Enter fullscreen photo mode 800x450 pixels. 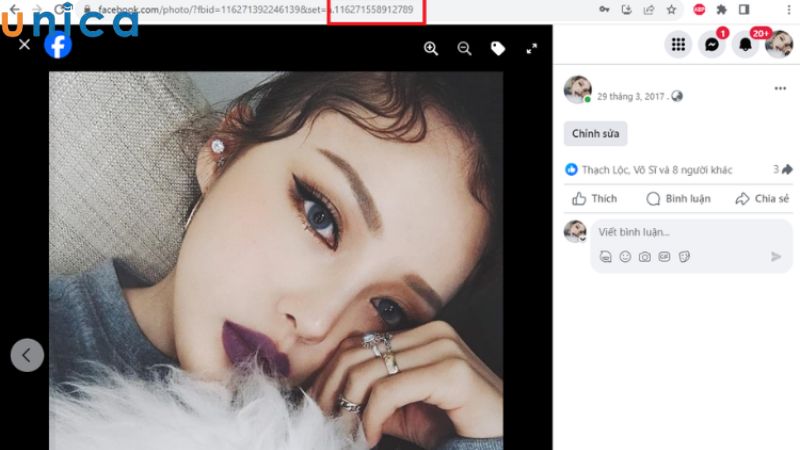pyautogui.click(x=532, y=48)
